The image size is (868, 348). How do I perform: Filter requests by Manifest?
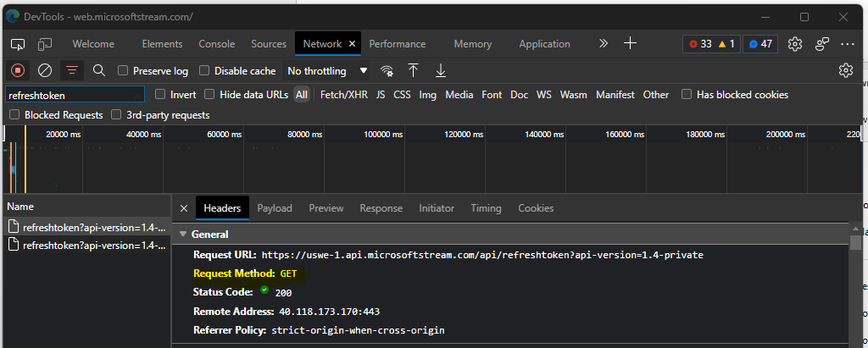pyautogui.click(x=615, y=95)
